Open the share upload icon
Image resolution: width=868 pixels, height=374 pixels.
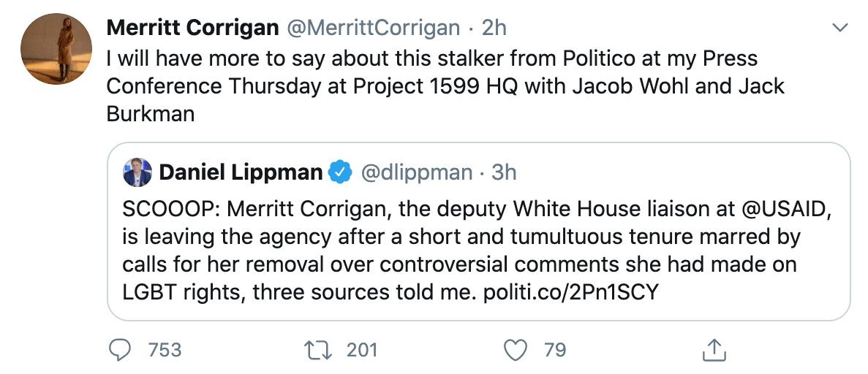click(714, 350)
